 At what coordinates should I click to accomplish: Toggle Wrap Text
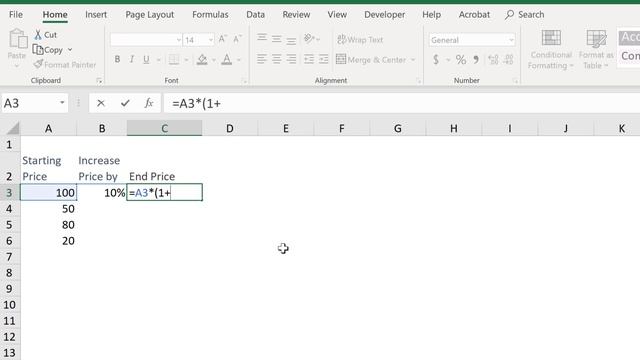coord(360,40)
